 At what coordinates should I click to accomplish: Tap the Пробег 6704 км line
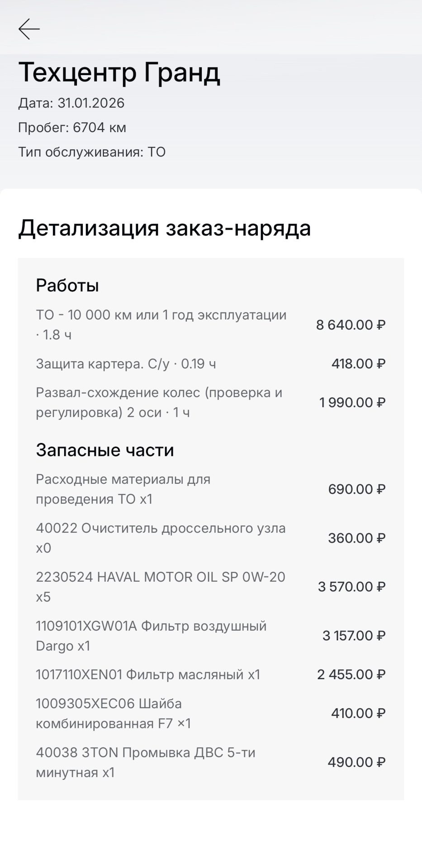pos(72,127)
